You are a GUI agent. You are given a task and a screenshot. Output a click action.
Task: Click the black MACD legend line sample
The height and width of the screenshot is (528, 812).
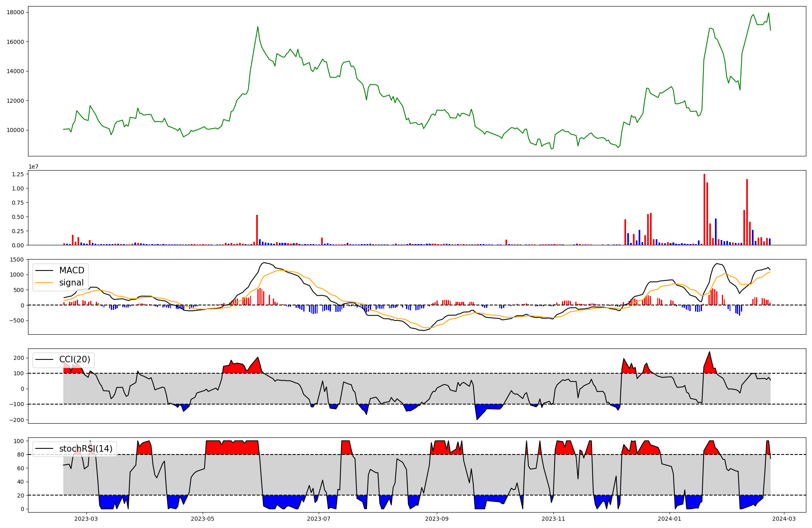[44, 270]
